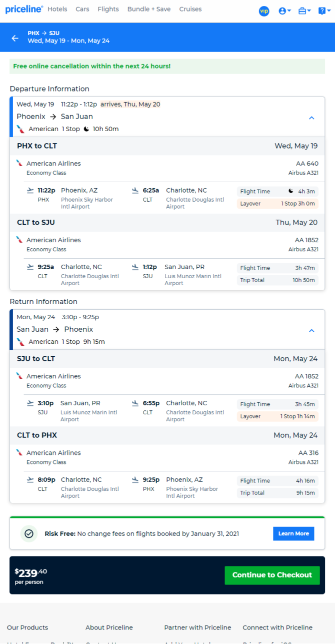
Task: Click the landing plane icon beside 1:12p
Action: coord(135,267)
